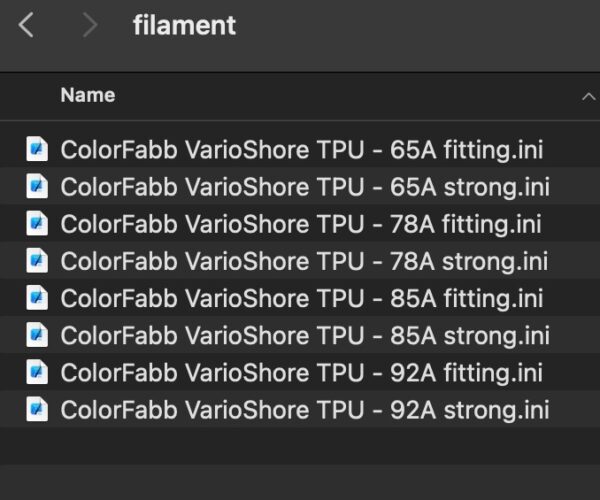
Task: Go forward with the right chevron
Action: click(x=90, y=25)
